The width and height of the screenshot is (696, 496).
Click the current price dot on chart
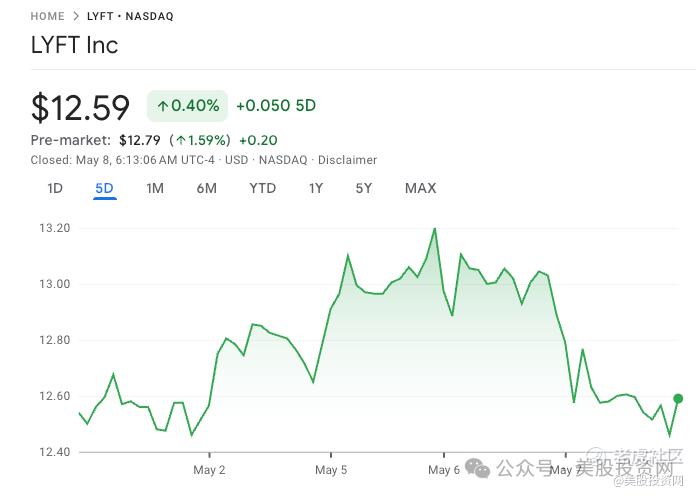point(678,399)
